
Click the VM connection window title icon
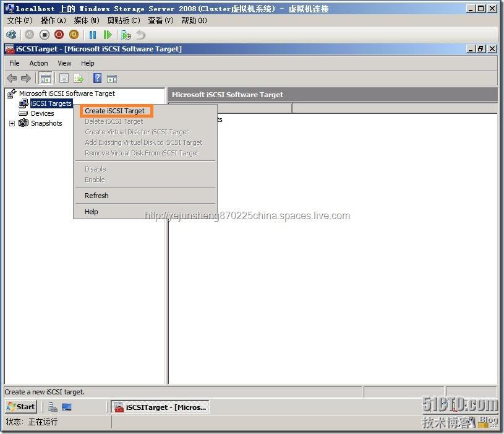[10, 9]
